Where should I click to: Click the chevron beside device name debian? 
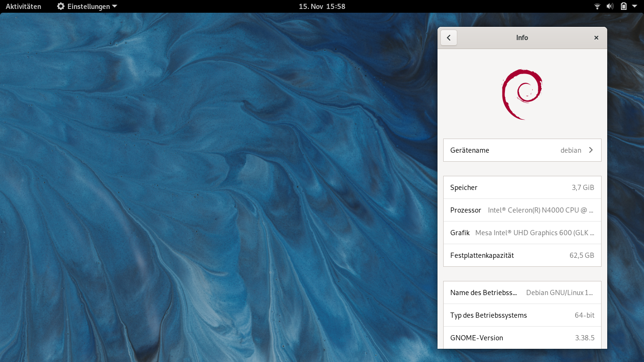(x=591, y=150)
